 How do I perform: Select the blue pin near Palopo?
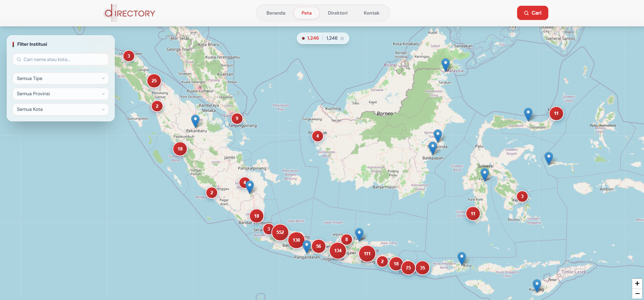pyautogui.click(x=485, y=175)
